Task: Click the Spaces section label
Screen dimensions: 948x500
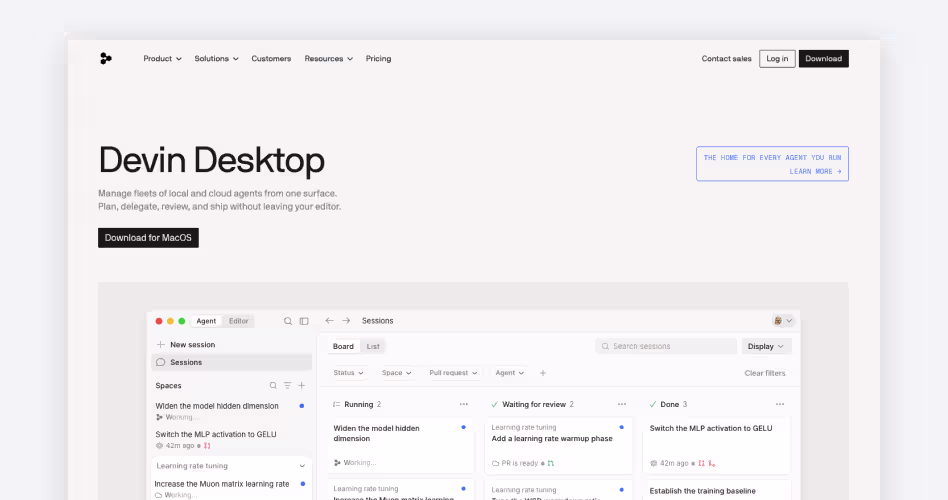Action: [168, 386]
